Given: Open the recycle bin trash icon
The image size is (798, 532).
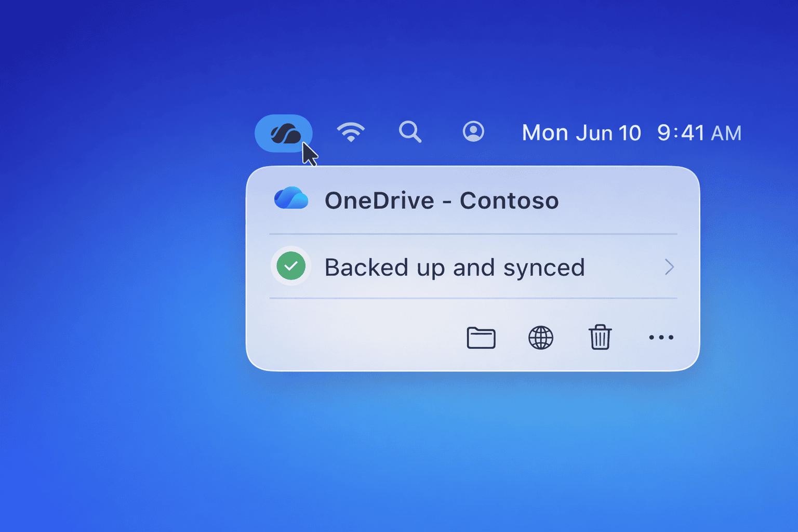Looking at the screenshot, I should pos(600,337).
